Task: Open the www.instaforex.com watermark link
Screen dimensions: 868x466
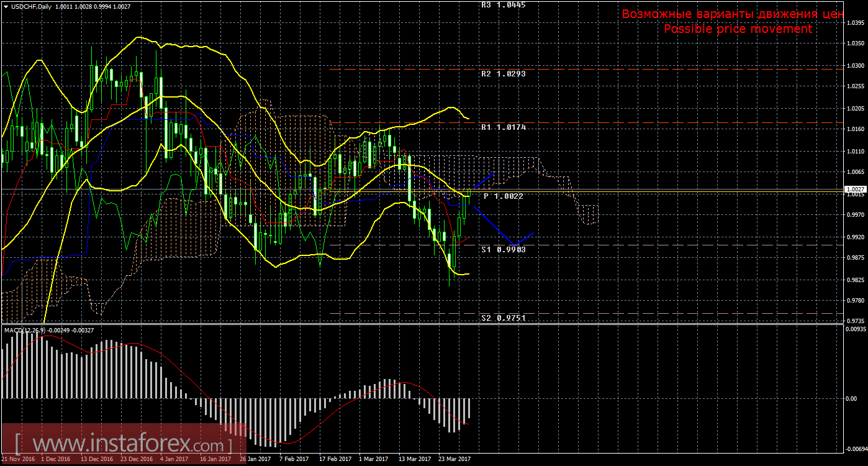Action: tap(123, 445)
